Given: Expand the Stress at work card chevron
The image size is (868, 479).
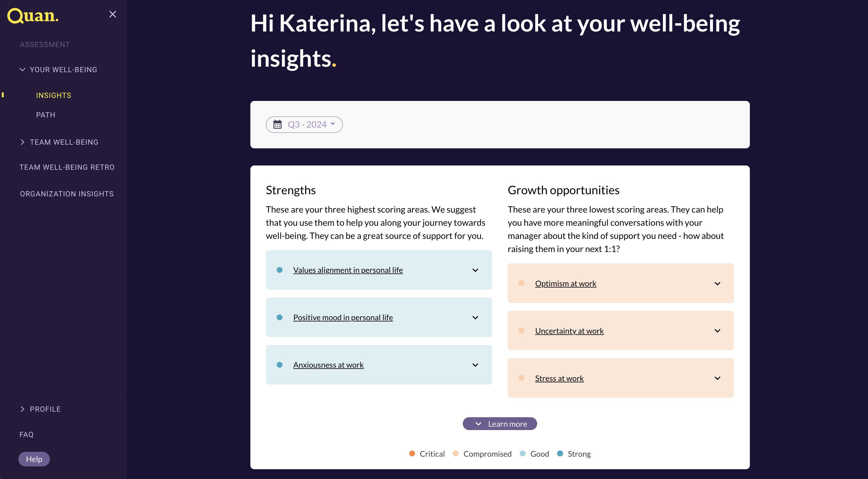Looking at the screenshot, I should point(717,378).
